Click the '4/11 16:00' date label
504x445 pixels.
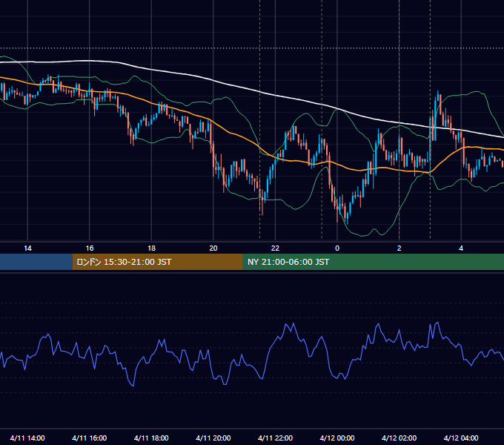pyautogui.click(x=90, y=438)
